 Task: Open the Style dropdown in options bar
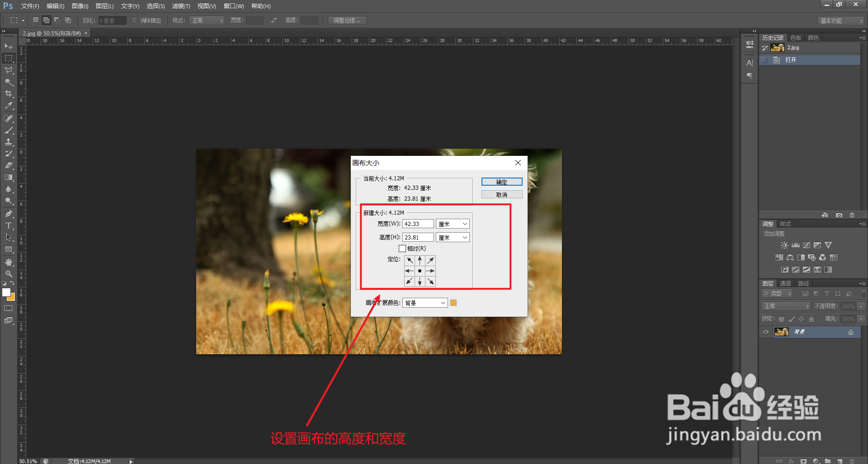click(207, 20)
